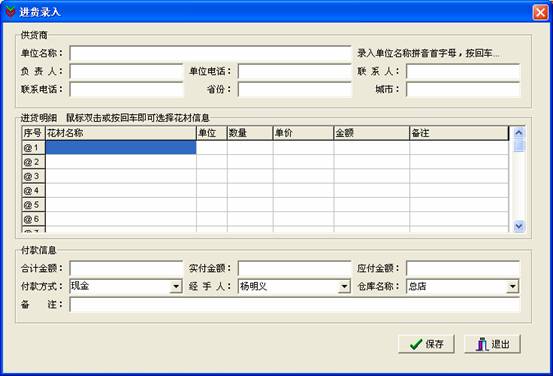The width and height of the screenshot is (553, 376).
Task: Click the grid vertical scrollbar thumb
Action: [519, 146]
